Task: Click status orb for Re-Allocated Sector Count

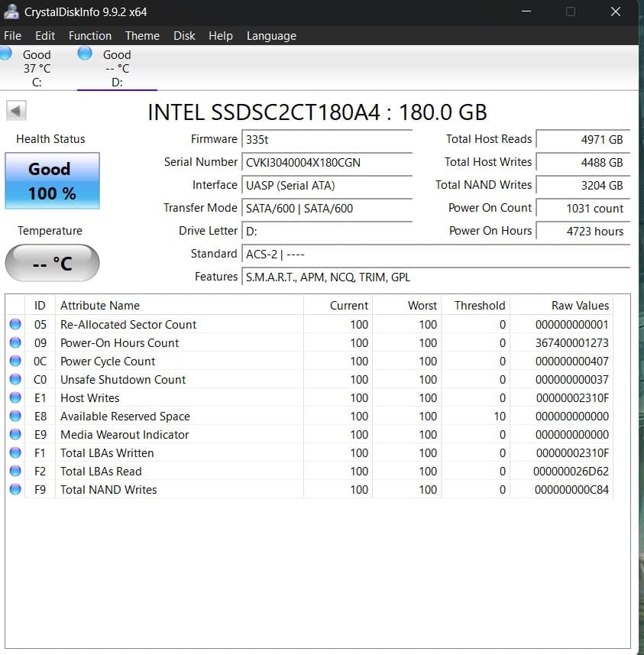Action: pyautogui.click(x=15, y=324)
